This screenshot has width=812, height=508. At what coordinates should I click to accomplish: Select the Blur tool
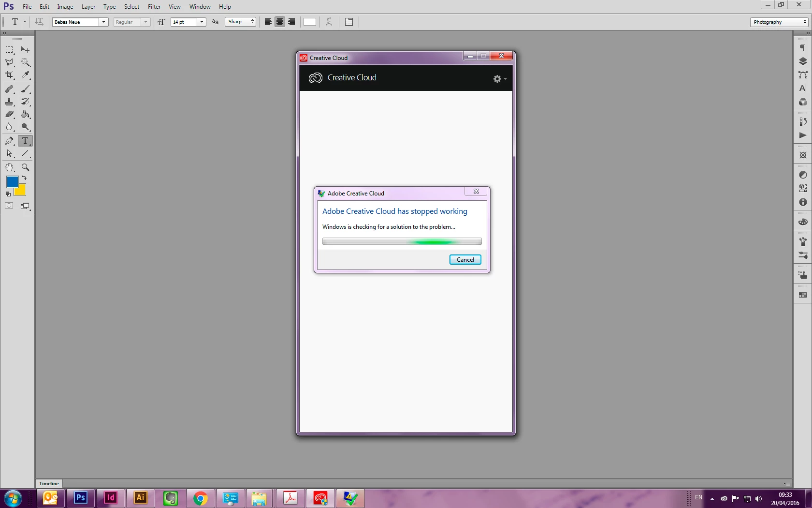9,127
